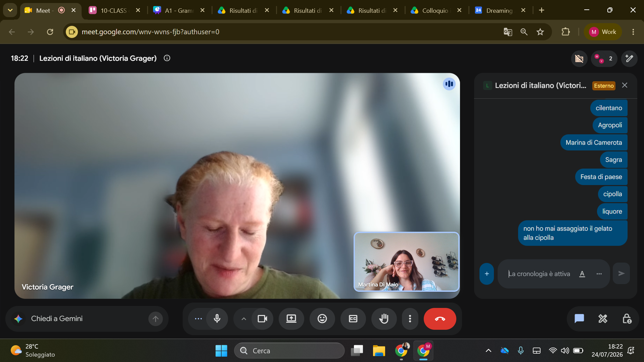Open participants list showing 2 people
Viewport: 644px width, 362px height.
604,59
